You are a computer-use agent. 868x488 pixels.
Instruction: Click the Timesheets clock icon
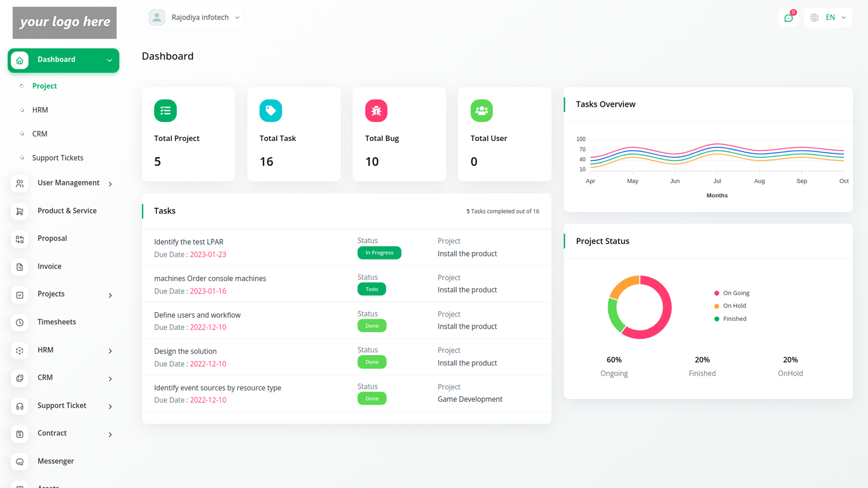20,323
